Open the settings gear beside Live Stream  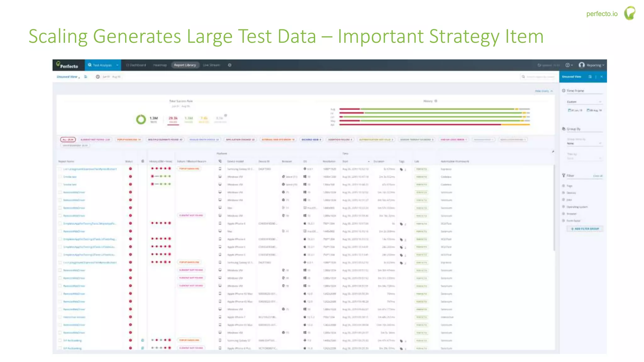pos(230,65)
